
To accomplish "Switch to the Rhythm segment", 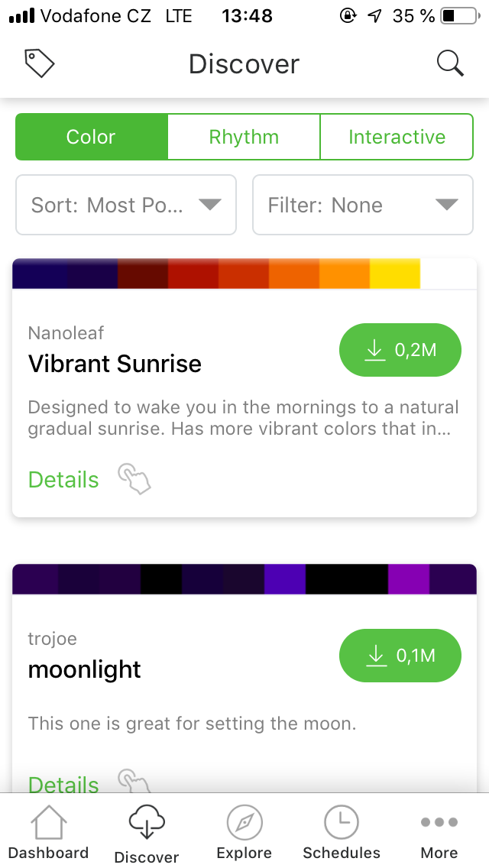I will pos(244,137).
